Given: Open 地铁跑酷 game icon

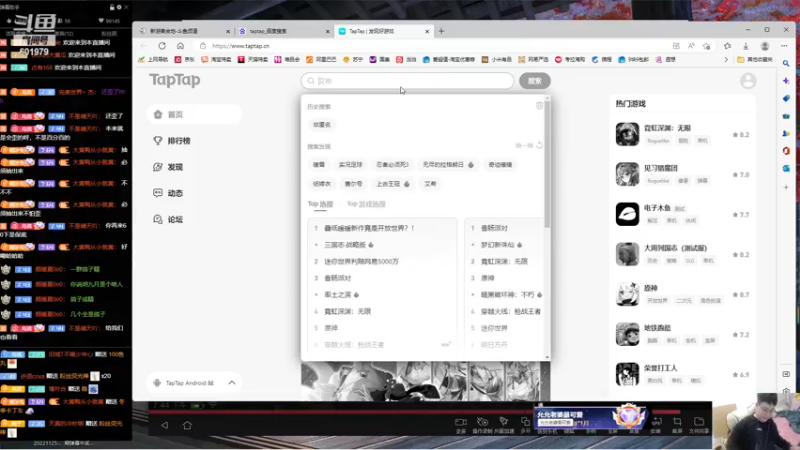Looking at the screenshot, I should 627,334.
